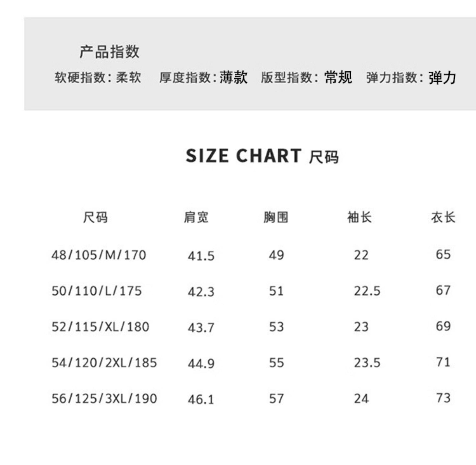Select the 48/105/M/170 size row label
Screen dimensions: 476x465
99,255
